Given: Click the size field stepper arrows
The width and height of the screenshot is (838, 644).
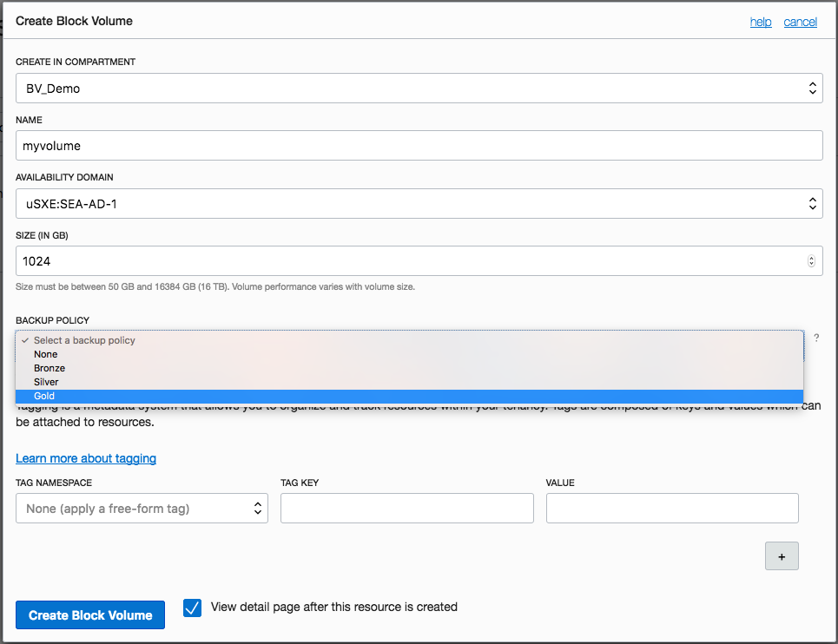Looking at the screenshot, I should 811,260.
